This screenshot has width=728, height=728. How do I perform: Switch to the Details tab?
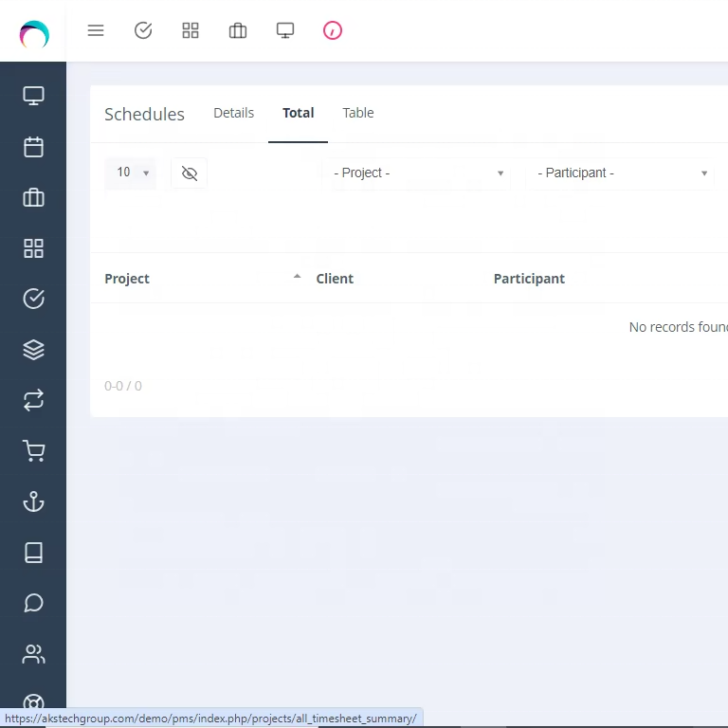point(233,113)
